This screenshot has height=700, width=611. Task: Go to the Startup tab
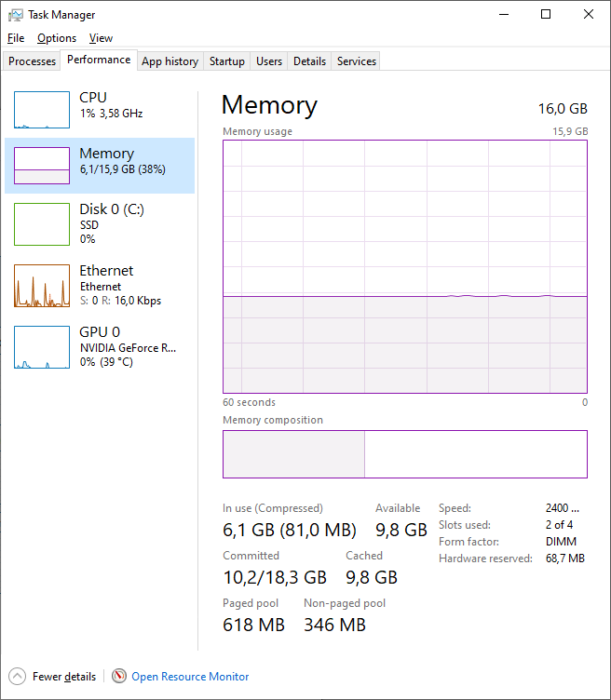(x=227, y=61)
